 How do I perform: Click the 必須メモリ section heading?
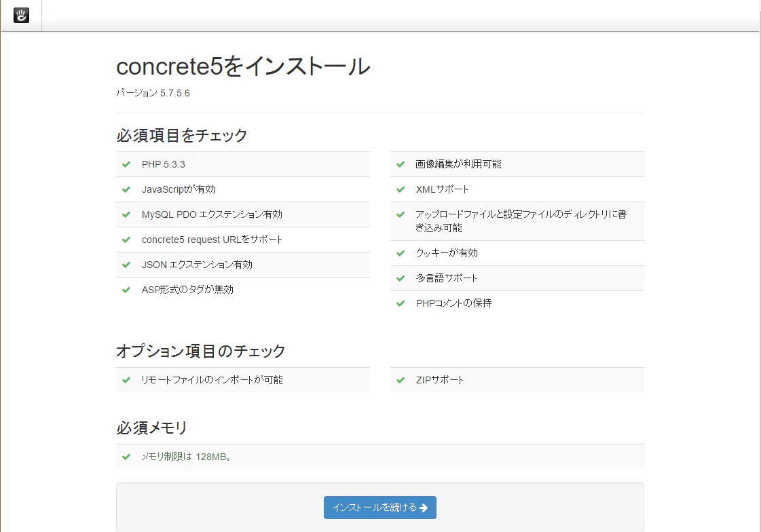[x=152, y=427]
